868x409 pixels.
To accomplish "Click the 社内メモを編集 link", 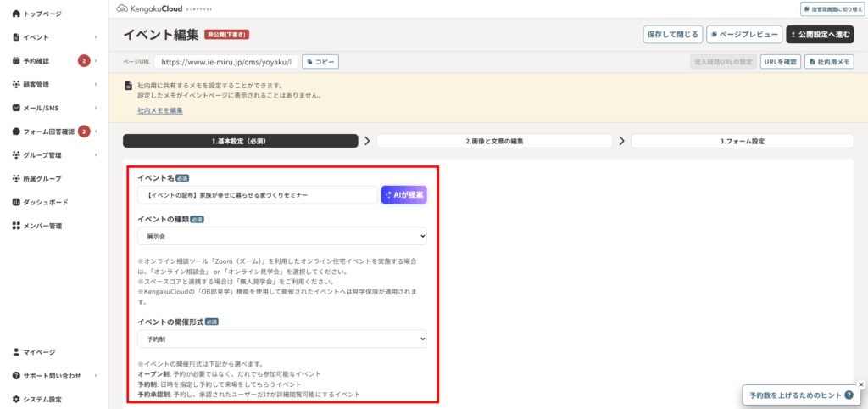I will pos(159,111).
